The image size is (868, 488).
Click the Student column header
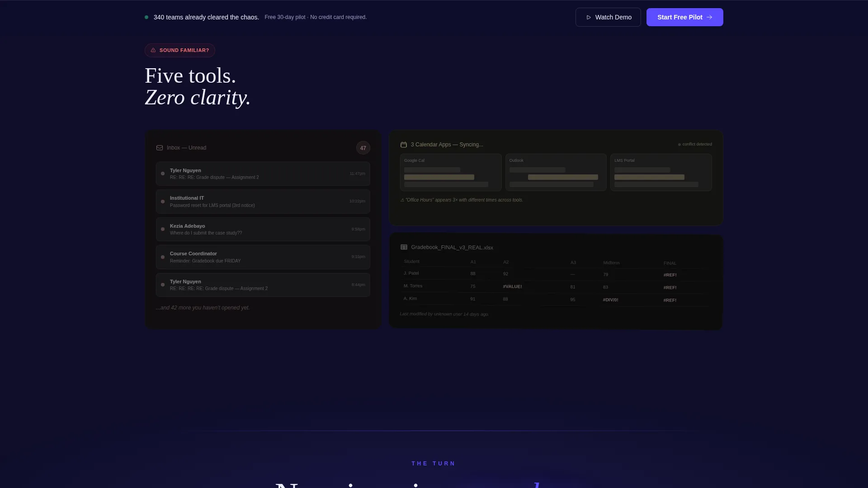(411, 262)
